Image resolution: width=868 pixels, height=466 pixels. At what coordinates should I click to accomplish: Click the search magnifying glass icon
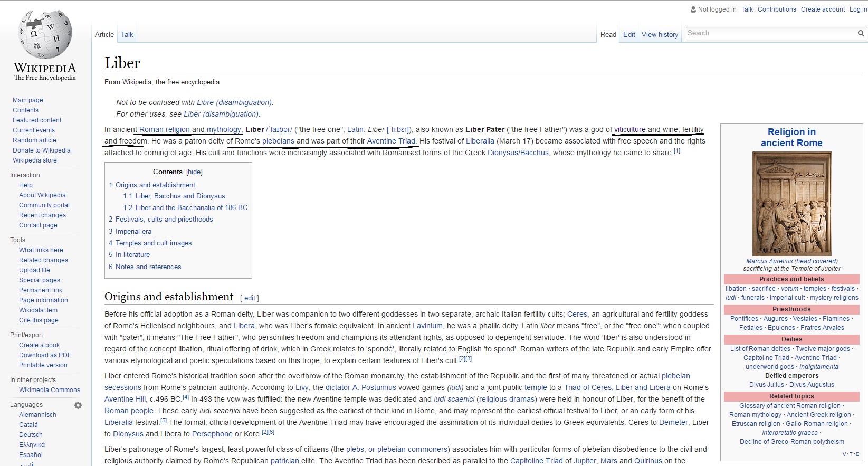[x=861, y=33]
